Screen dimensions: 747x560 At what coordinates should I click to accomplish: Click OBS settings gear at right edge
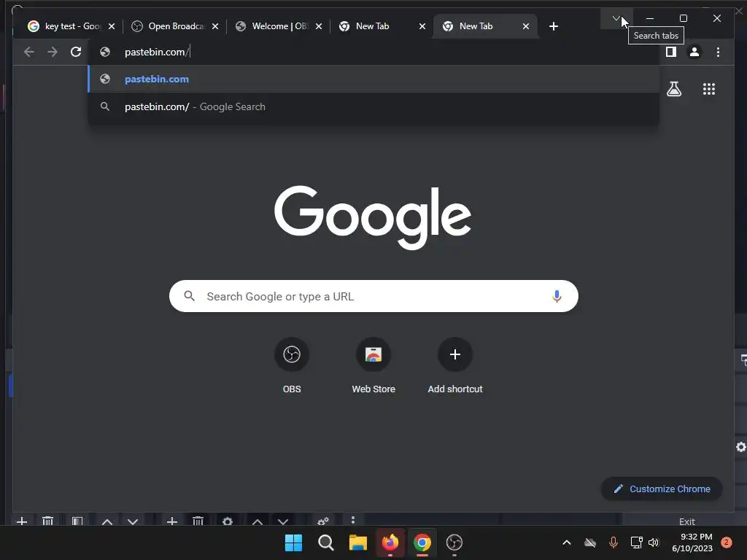coord(741,447)
